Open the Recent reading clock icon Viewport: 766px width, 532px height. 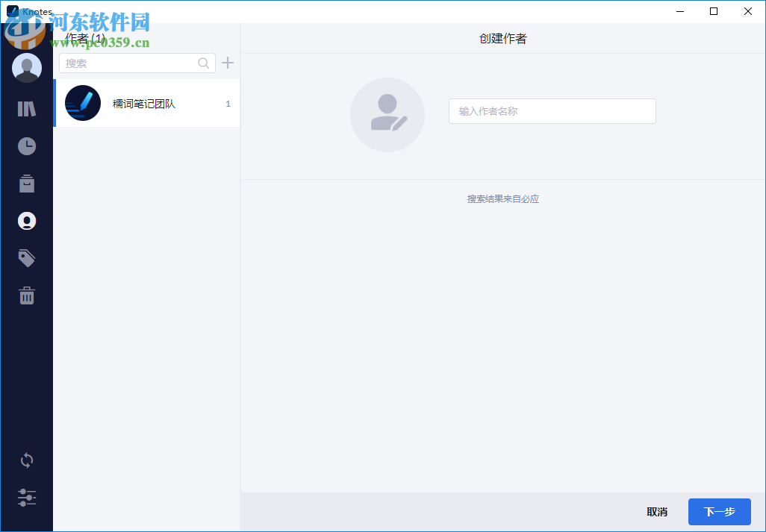pos(26,145)
